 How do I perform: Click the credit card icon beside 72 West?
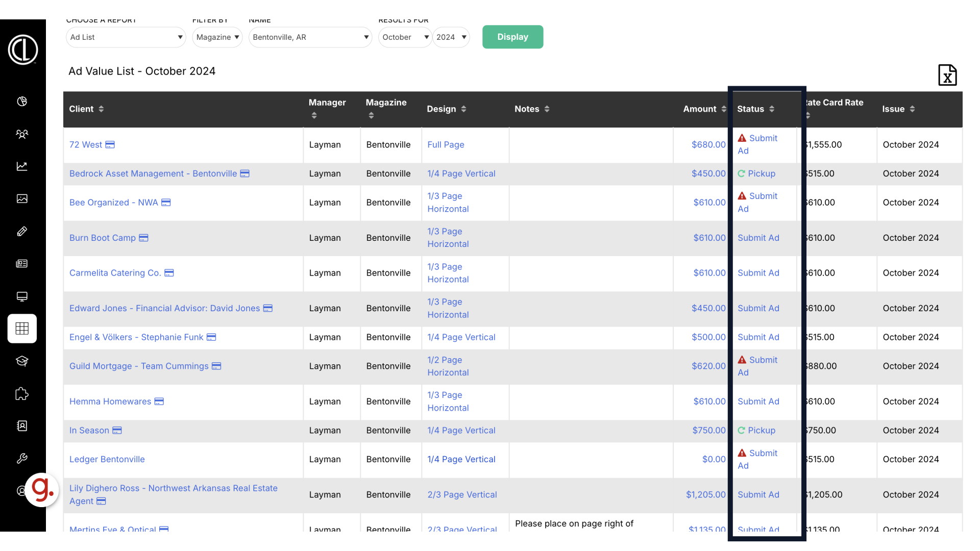coord(110,145)
